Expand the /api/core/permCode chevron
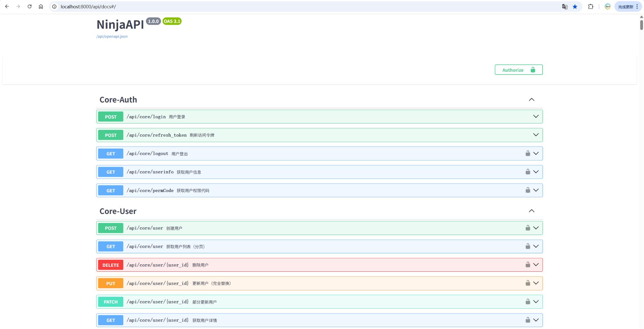This screenshot has width=644, height=329. [536, 190]
